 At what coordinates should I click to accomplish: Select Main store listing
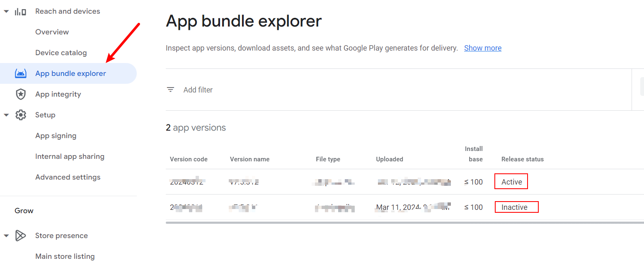pos(65,256)
